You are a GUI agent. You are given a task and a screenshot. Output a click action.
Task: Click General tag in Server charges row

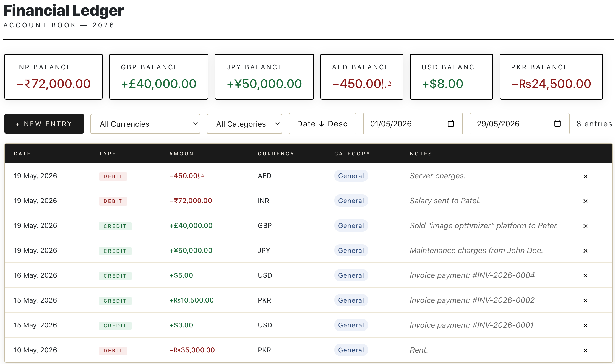(351, 176)
